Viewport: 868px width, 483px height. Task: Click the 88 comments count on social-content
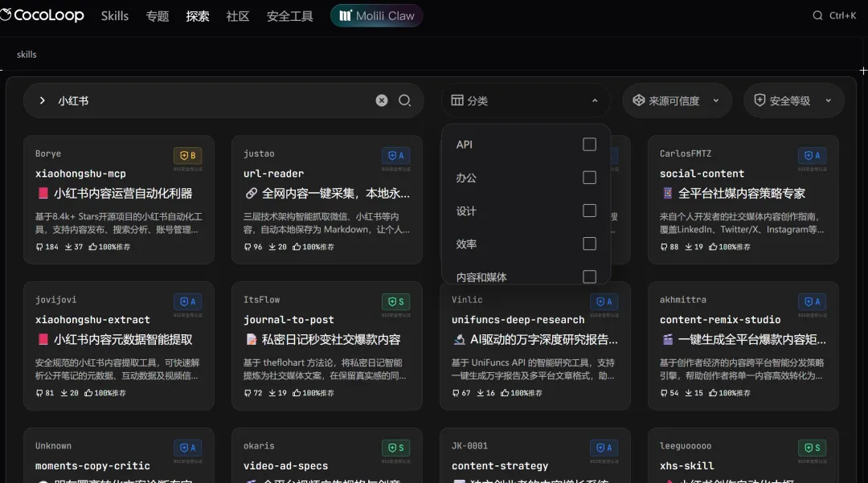(669, 247)
